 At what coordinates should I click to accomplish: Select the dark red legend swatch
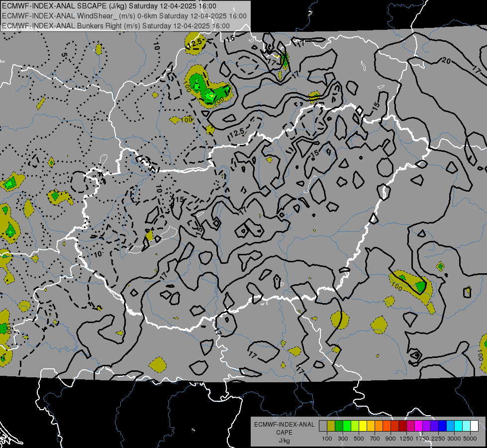pyautogui.click(x=402, y=426)
